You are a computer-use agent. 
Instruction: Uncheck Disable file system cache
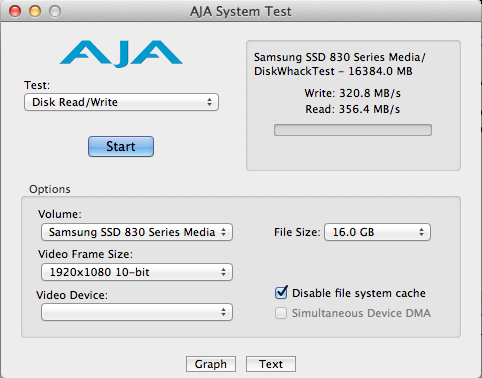(x=281, y=293)
